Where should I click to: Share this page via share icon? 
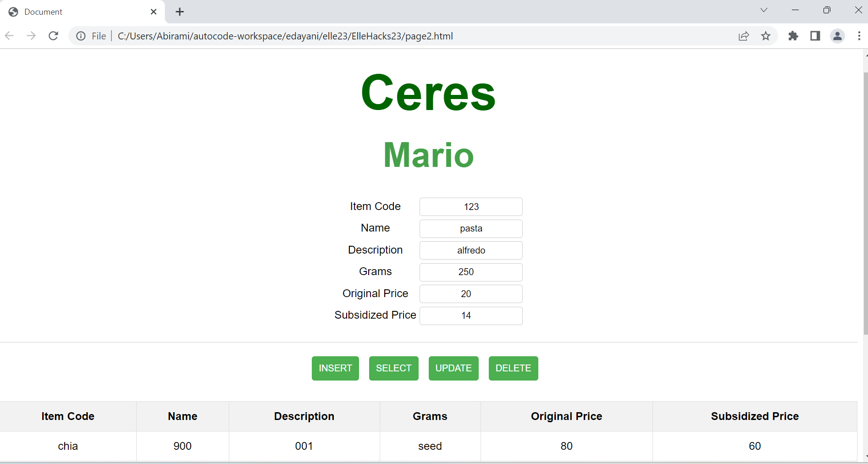pos(744,36)
